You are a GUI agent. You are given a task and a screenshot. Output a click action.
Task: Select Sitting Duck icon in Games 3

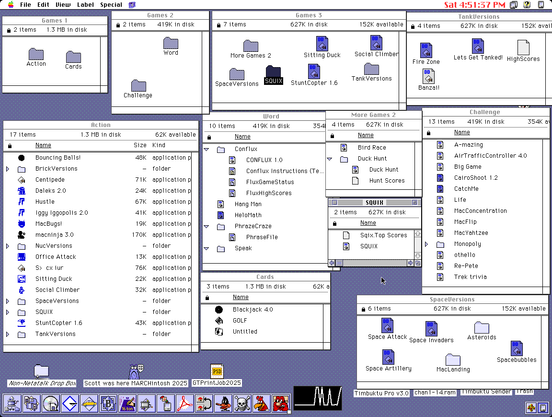(x=322, y=44)
